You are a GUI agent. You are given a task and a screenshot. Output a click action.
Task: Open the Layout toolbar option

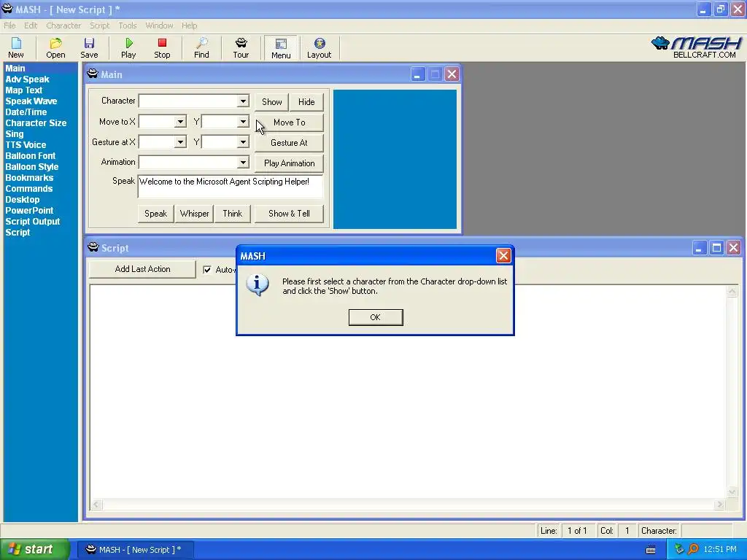[x=320, y=47]
